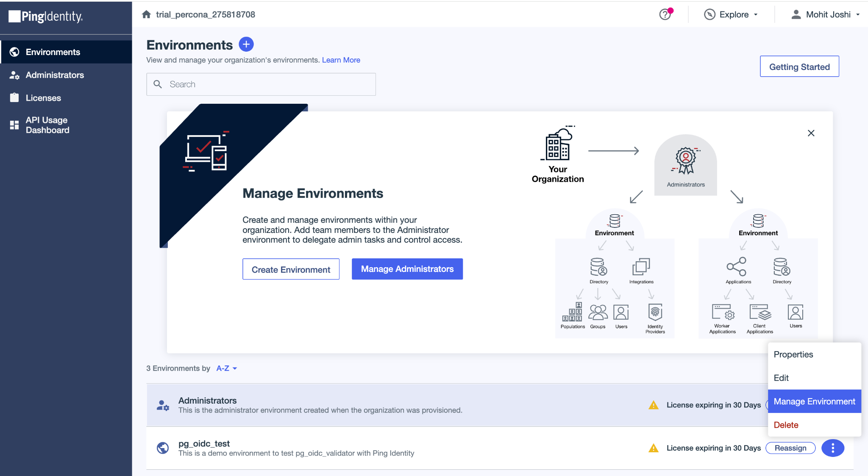Open API Usage Dashboard in sidebar

coord(47,125)
